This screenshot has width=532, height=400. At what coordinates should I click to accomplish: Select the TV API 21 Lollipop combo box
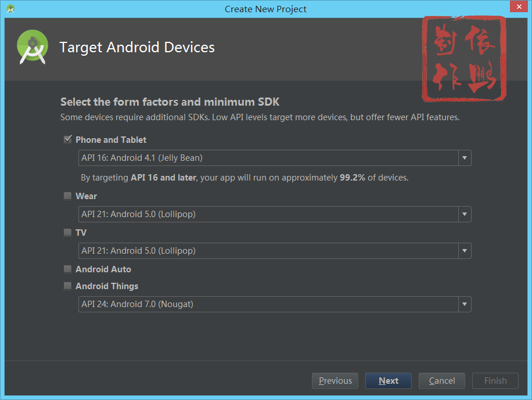coord(275,251)
